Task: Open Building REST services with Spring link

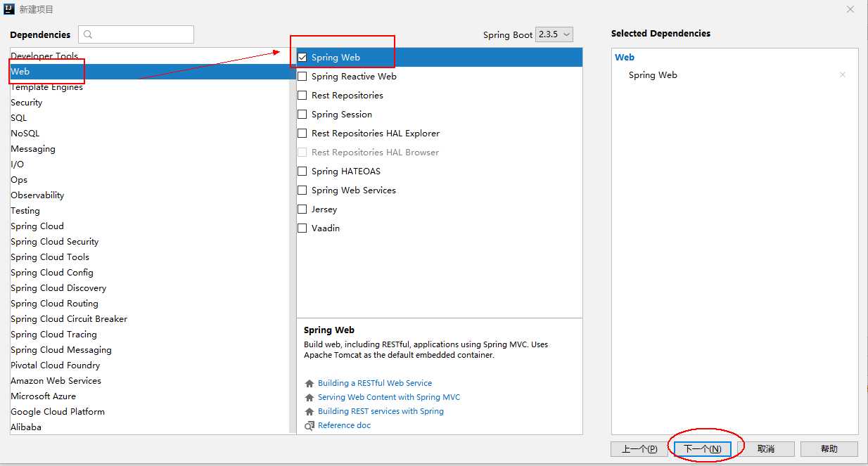Action: pos(381,411)
